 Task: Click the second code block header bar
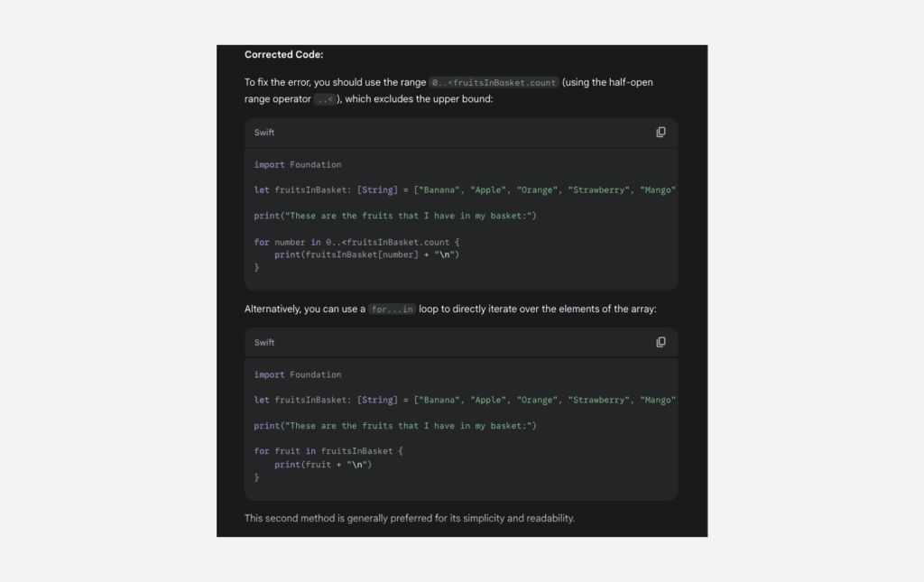[x=461, y=342]
